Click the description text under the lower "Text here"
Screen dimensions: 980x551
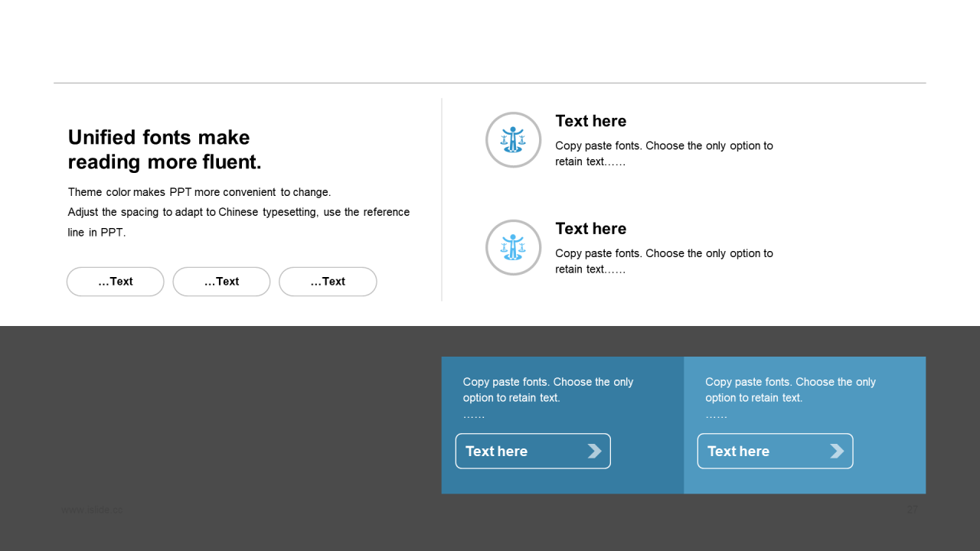[x=664, y=261]
